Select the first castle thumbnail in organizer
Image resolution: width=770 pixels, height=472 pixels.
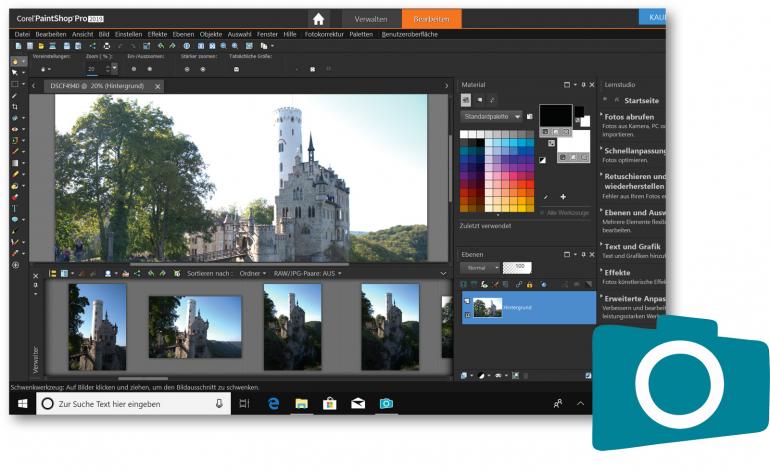tap(97, 327)
